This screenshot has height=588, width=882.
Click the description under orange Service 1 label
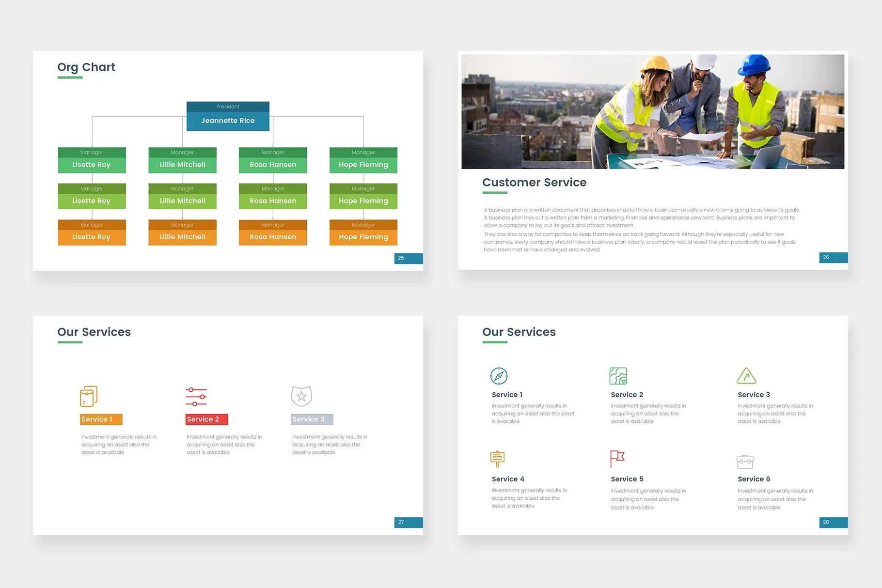tap(119, 445)
